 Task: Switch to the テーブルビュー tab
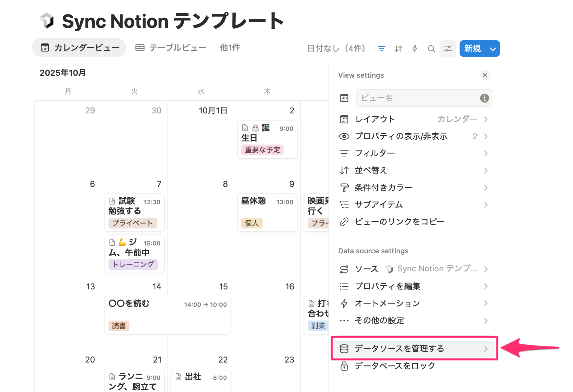171,48
